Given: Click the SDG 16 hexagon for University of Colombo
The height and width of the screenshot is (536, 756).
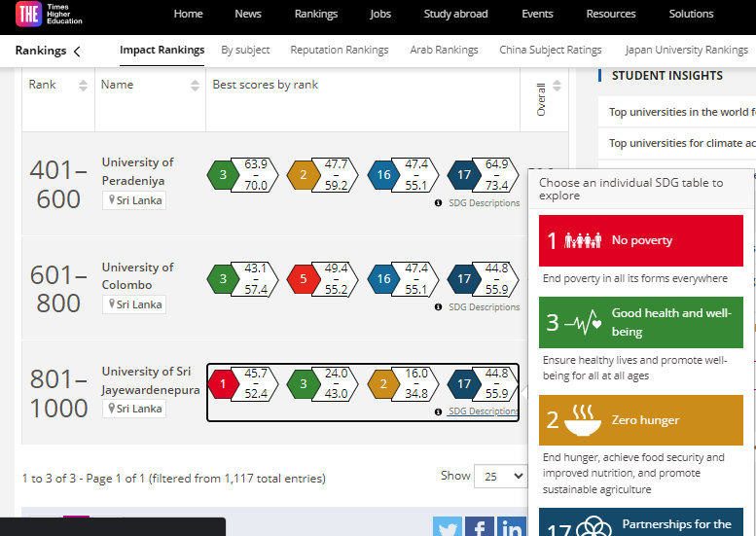Looking at the screenshot, I should [383, 278].
